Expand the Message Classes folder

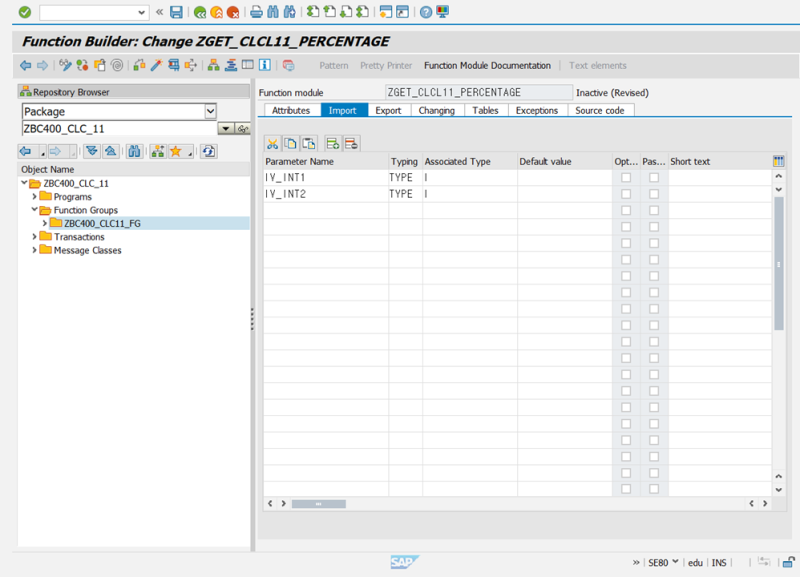[34, 250]
